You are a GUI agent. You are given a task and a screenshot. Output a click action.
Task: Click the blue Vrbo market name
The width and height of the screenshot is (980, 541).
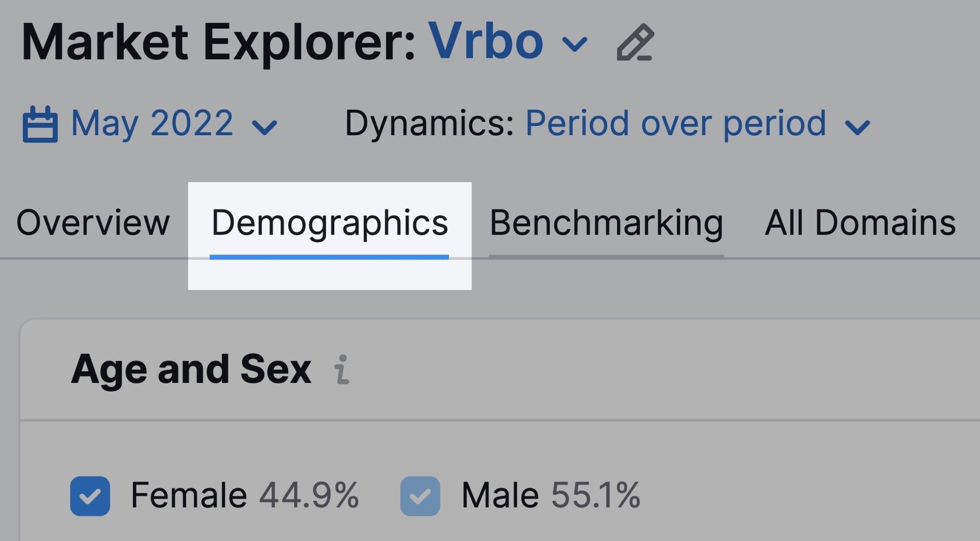click(486, 42)
